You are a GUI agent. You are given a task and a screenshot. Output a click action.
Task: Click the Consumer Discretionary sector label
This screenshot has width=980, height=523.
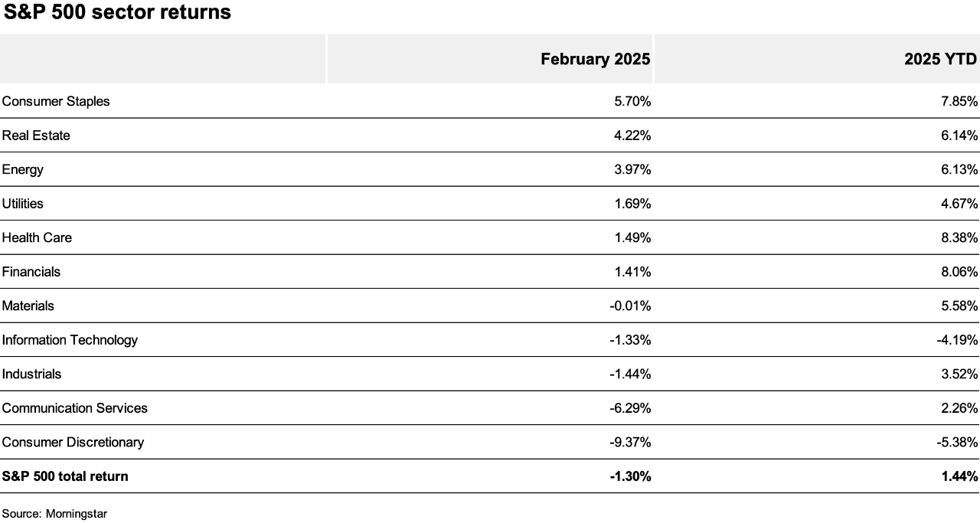point(73,442)
